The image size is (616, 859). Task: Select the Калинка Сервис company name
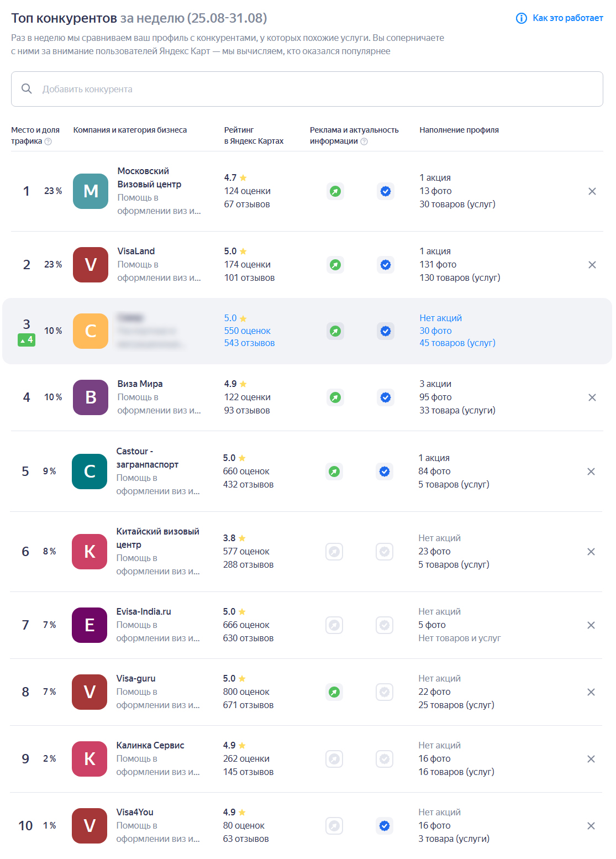click(x=150, y=745)
